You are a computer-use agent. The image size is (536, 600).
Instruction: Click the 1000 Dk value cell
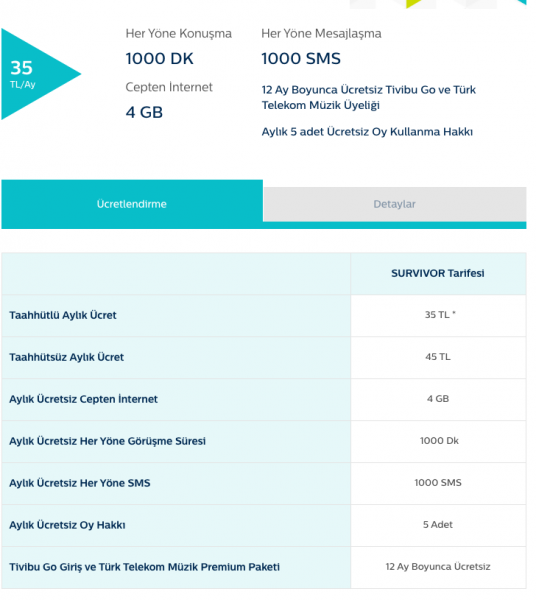[x=438, y=441]
